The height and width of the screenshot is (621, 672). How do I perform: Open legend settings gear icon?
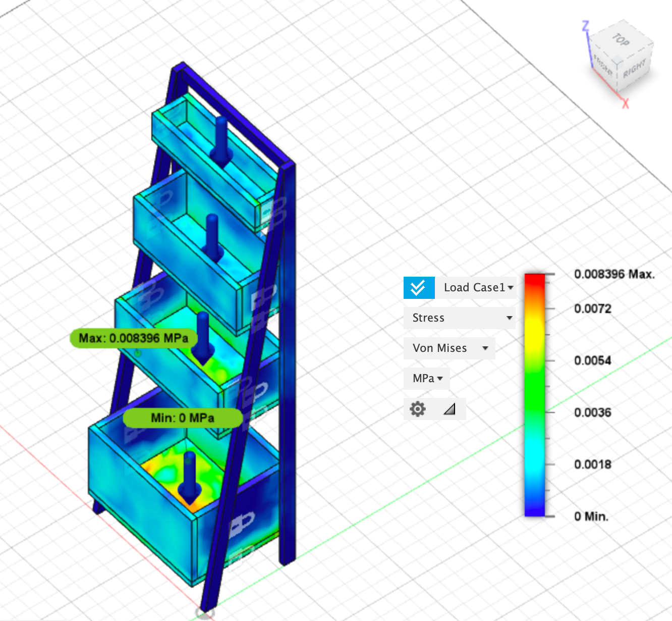point(418,409)
